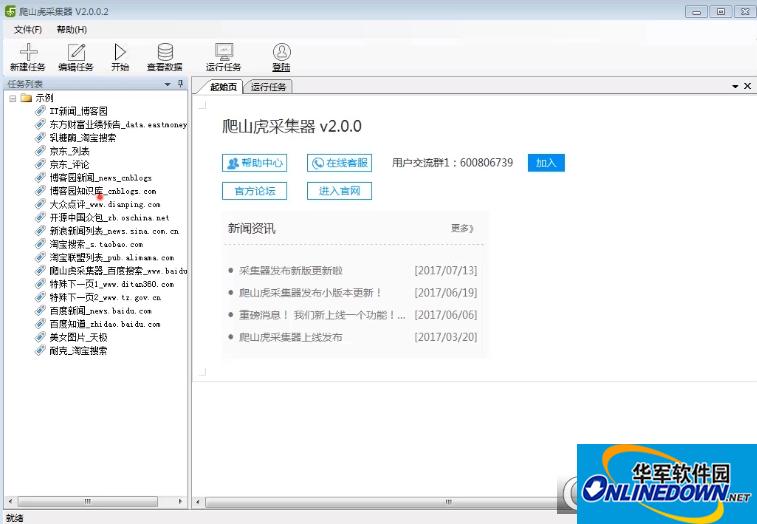
Task: Click the 编辑任务 pencil icon
Action: tap(76, 52)
